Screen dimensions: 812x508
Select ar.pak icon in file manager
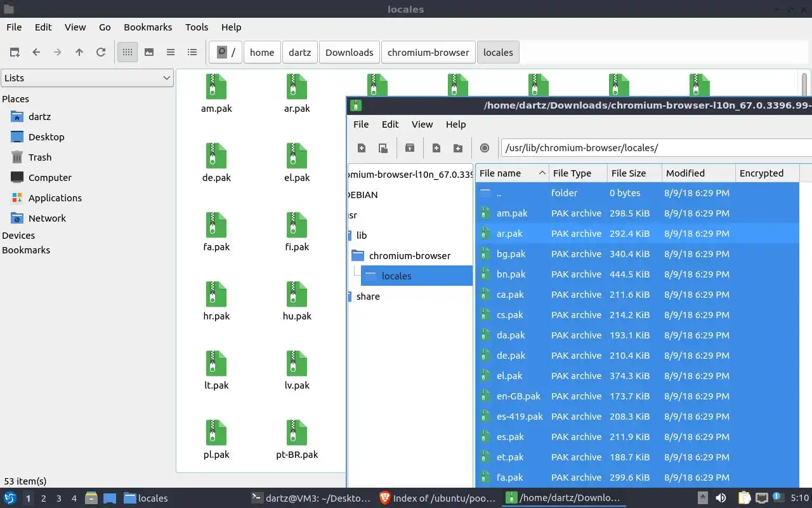pos(297,93)
